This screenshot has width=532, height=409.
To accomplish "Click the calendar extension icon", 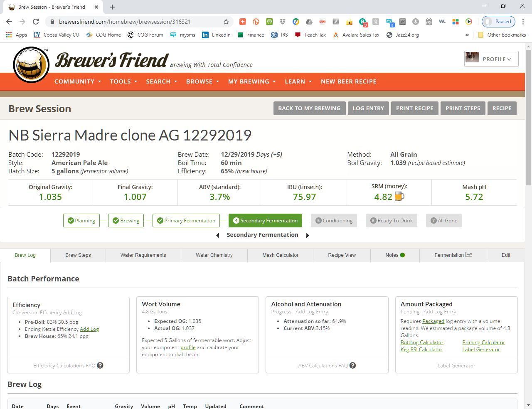I will pos(429,22).
